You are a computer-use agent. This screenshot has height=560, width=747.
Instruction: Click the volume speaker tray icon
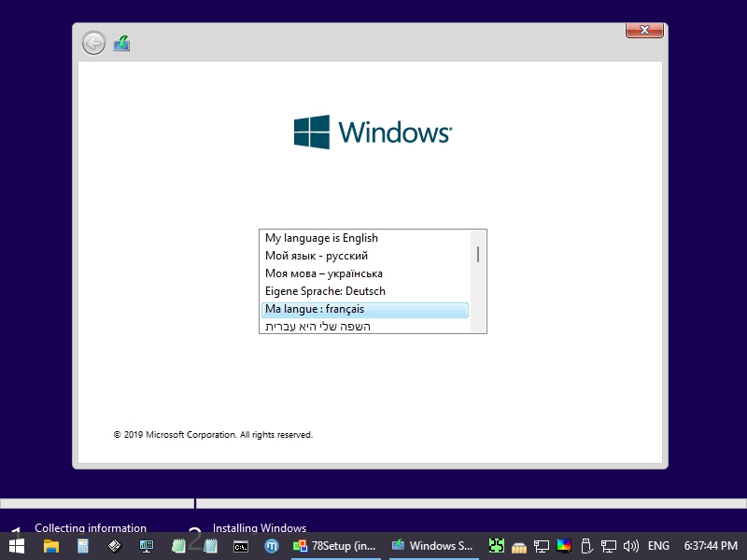coord(631,545)
